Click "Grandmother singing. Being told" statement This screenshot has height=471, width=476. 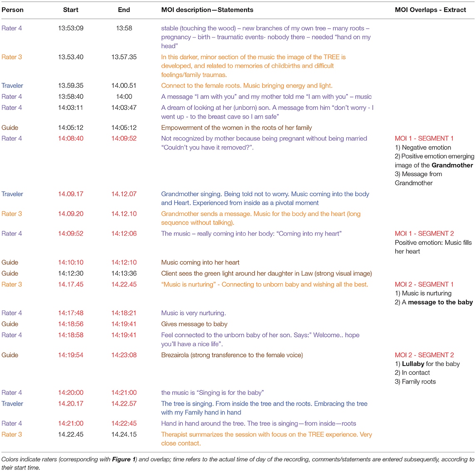tap(265, 198)
